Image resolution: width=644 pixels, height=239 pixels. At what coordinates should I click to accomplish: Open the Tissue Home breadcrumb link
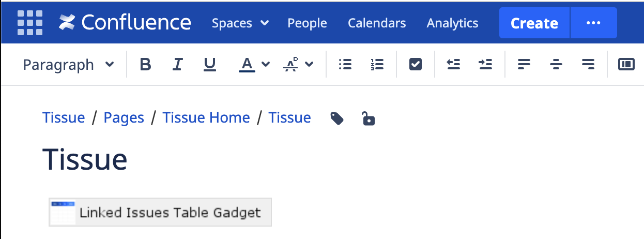click(x=206, y=118)
